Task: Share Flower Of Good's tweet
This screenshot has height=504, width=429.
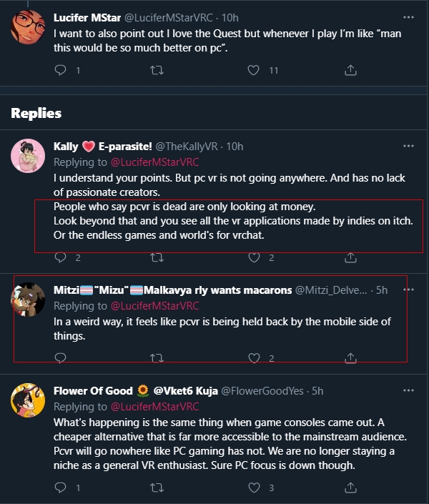Action: (x=350, y=488)
